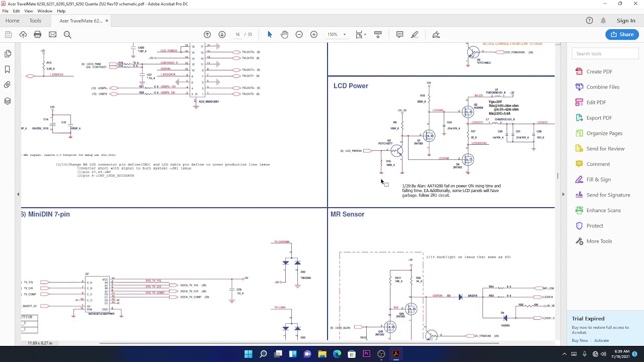Open Microsoft Edge from taskbar

337,354
